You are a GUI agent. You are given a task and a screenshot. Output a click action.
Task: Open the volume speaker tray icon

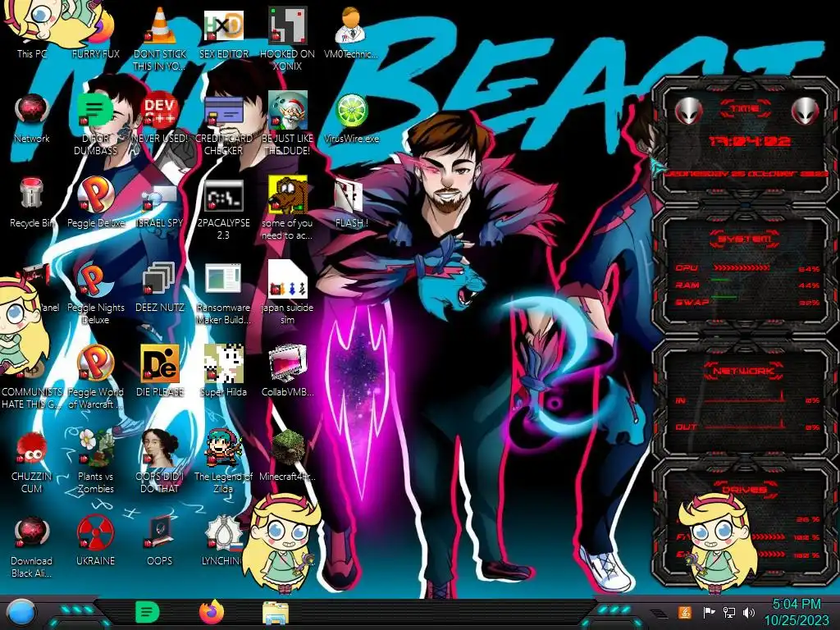(749, 612)
